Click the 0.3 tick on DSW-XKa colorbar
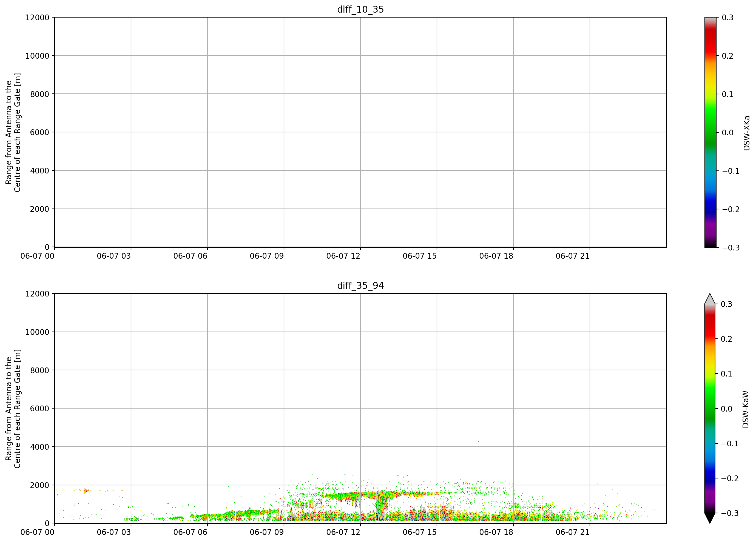The image size is (756, 542). pyautogui.click(x=728, y=18)
